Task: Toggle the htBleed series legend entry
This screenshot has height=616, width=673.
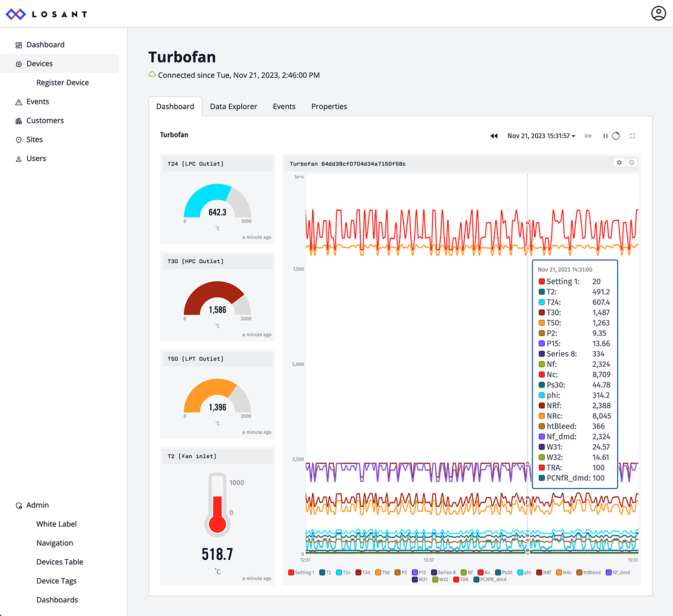Action: 588,572
